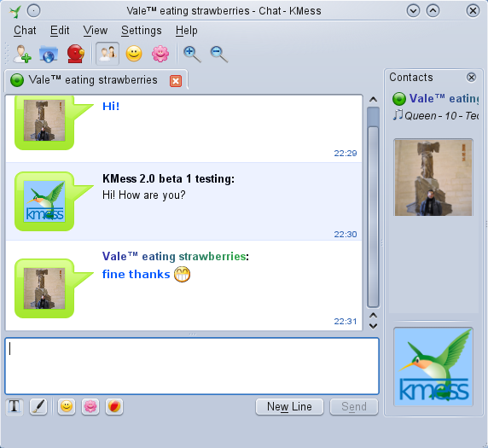Click the 22:29 timestamp
This screenshot has height=448, width=488.
346,153
